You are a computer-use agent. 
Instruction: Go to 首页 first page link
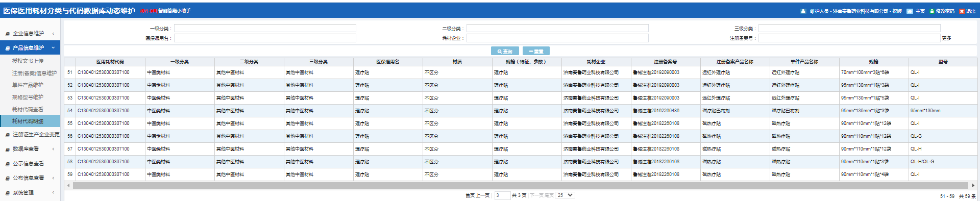point(470,195)
